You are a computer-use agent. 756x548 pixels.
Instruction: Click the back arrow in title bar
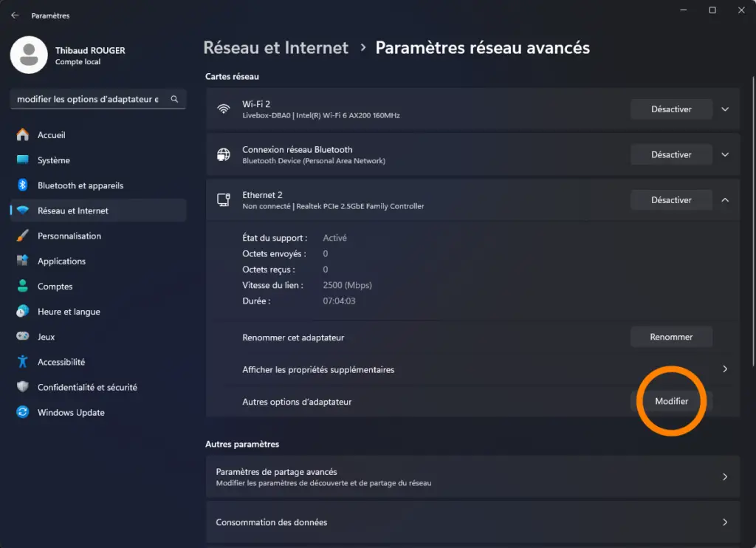[15, 16]
